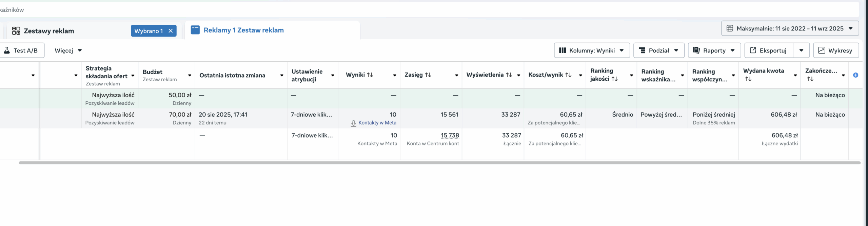Expand the arrow next to Eksportuj
This screenshot has width=868, height=226.
(801, 50)
